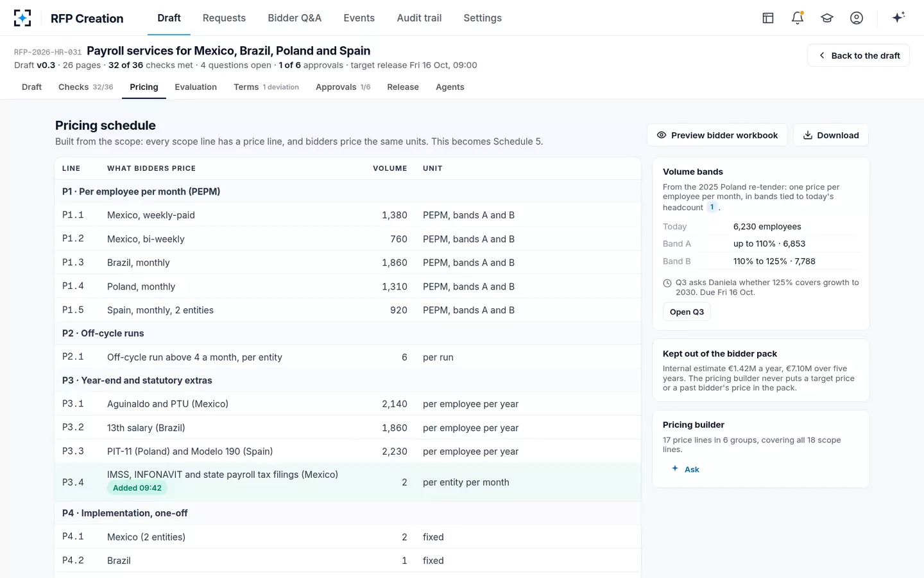The height and width of the screenshot is (578, 924).
Task: Click the VOLUME column header
Action: tap(390, 168)
